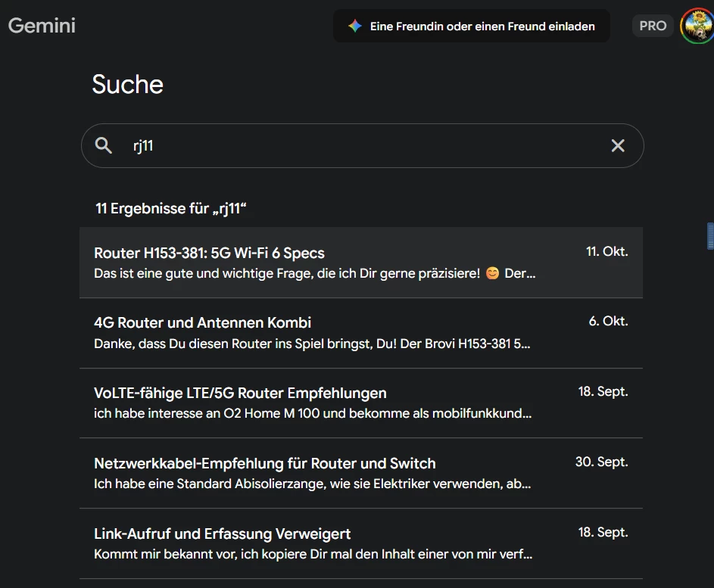Viewport: 714px width, 588px height.
Task: Open the "4G Router und Antennen Kombi" result
Action: click(x=202, y=322)
